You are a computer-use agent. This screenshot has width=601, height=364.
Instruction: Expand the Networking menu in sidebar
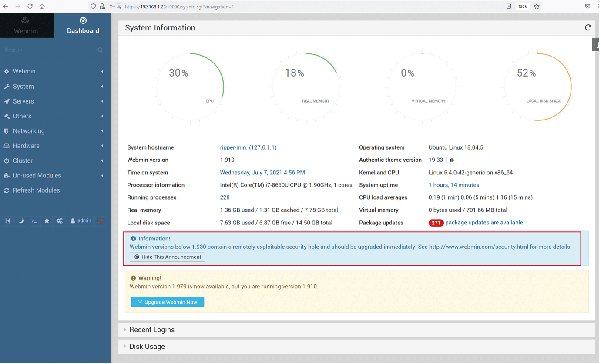[x=29, y=131]
